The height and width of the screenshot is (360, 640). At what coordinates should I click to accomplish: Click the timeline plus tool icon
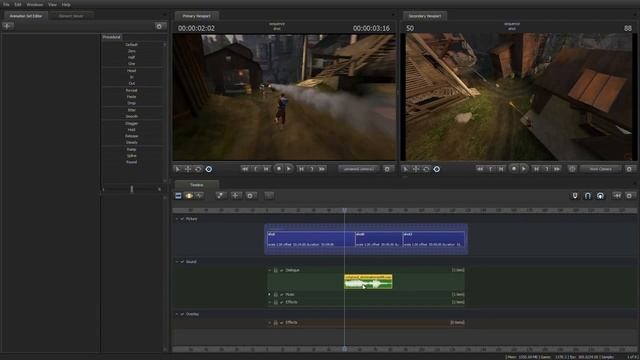tap(236, 196)
